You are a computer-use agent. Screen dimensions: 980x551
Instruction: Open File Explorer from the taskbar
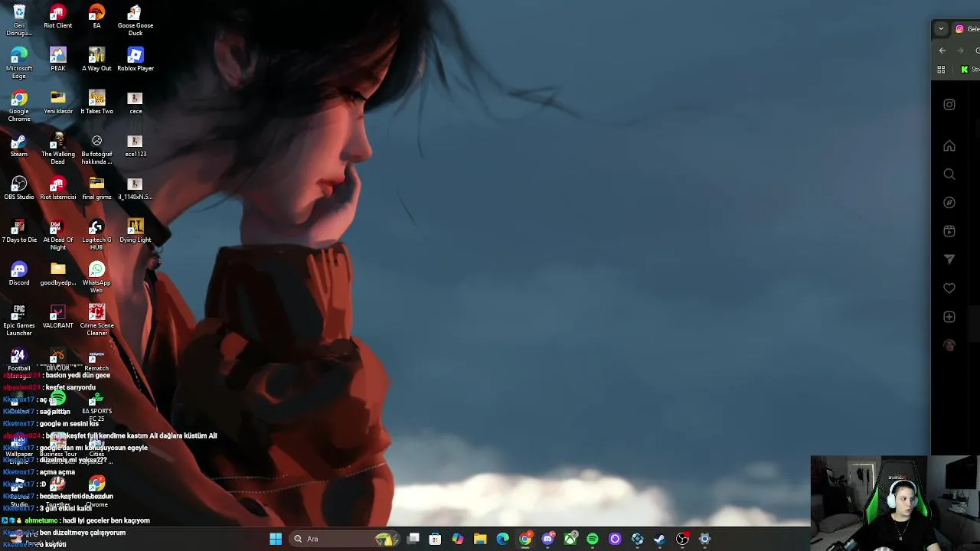tap(480, 539)
